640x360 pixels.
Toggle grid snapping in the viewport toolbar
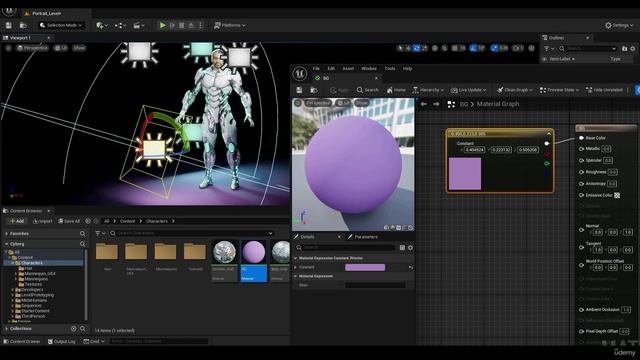455,48
